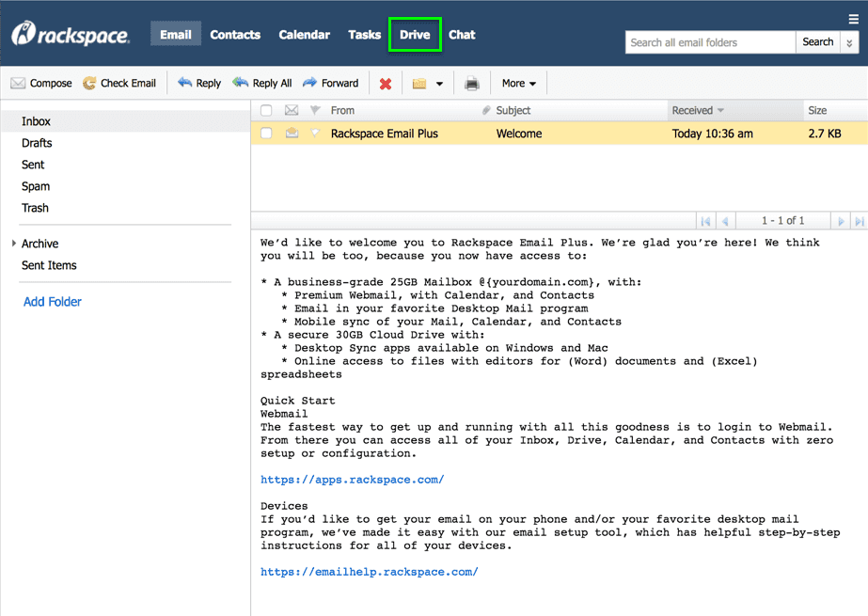Expand the Archive folder tree

click(14, 244)
